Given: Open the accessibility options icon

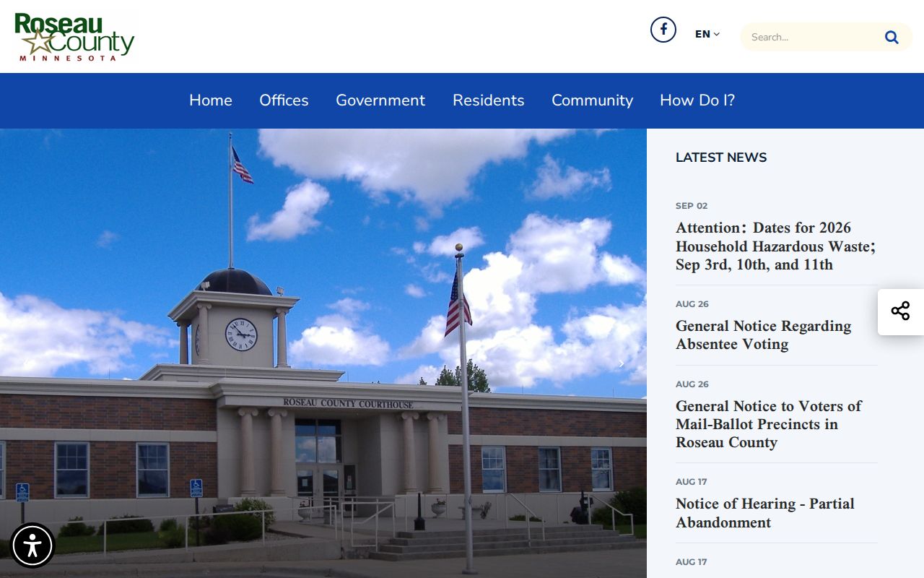Looking at the screenshot, I should pyautogui.click(x=32, y=545).
